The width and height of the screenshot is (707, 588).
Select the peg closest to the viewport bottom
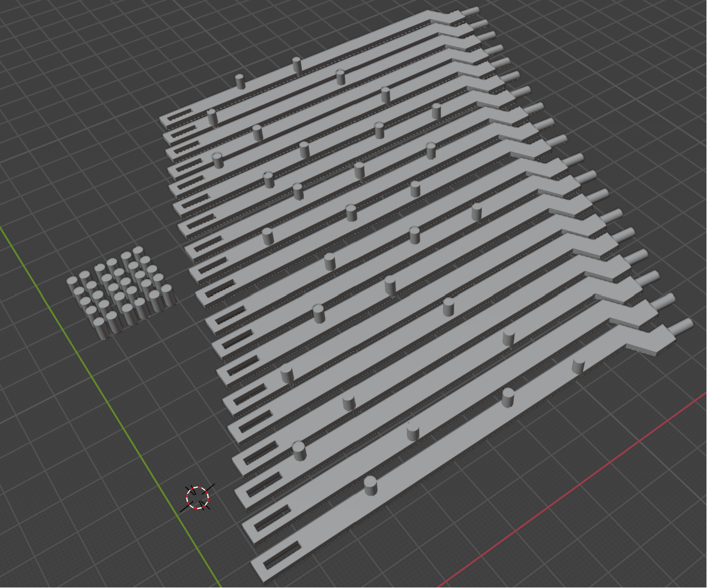(370, 485)
